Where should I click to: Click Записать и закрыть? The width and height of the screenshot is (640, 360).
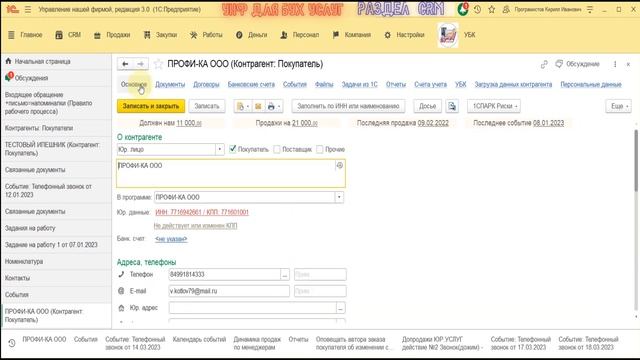[x=151, y=106]
